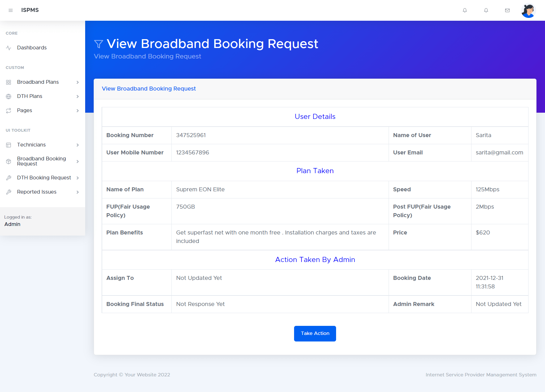Expand the Broadband Plans chevron

(x=77, y=82)
